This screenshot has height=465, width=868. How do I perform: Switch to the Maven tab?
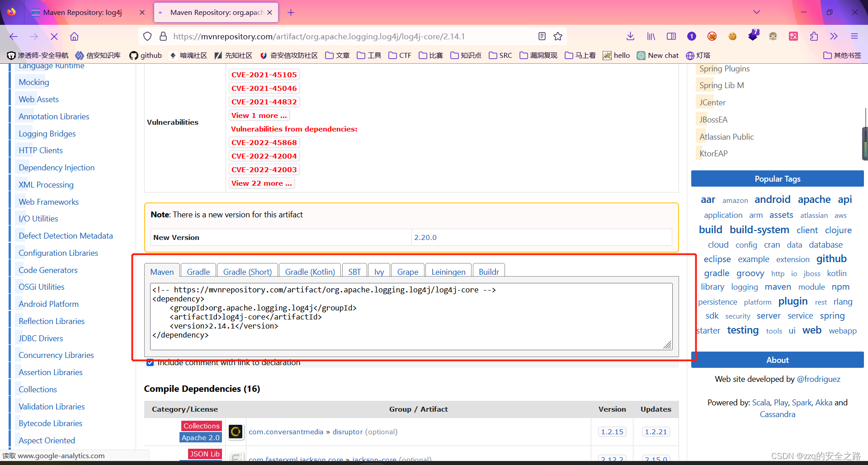tap(162, 272)
